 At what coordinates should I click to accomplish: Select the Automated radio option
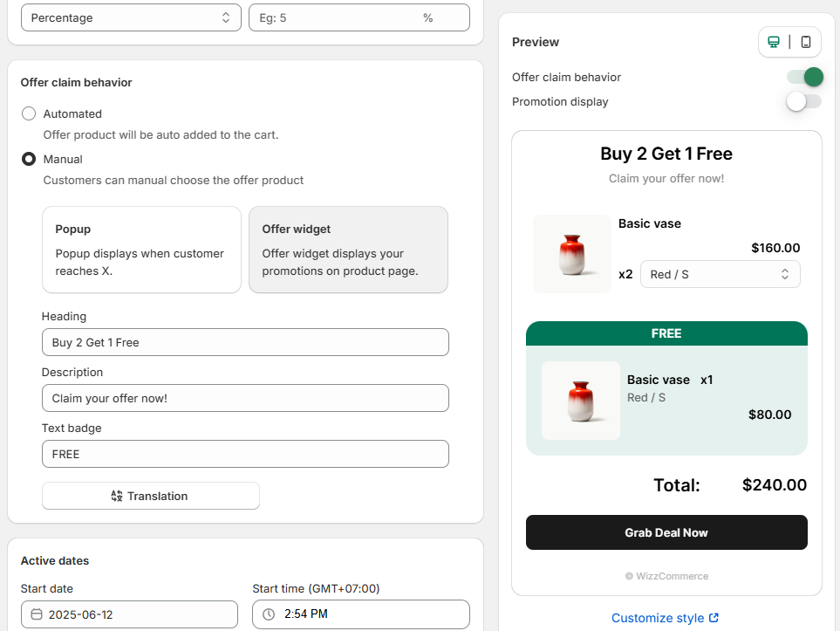pos(29,113)
